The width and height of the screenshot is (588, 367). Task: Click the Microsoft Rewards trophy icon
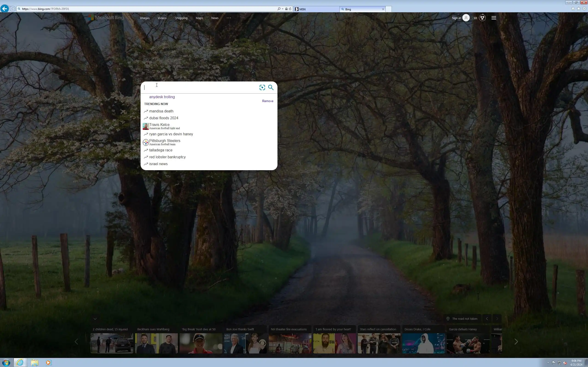[x=482, y=18]
